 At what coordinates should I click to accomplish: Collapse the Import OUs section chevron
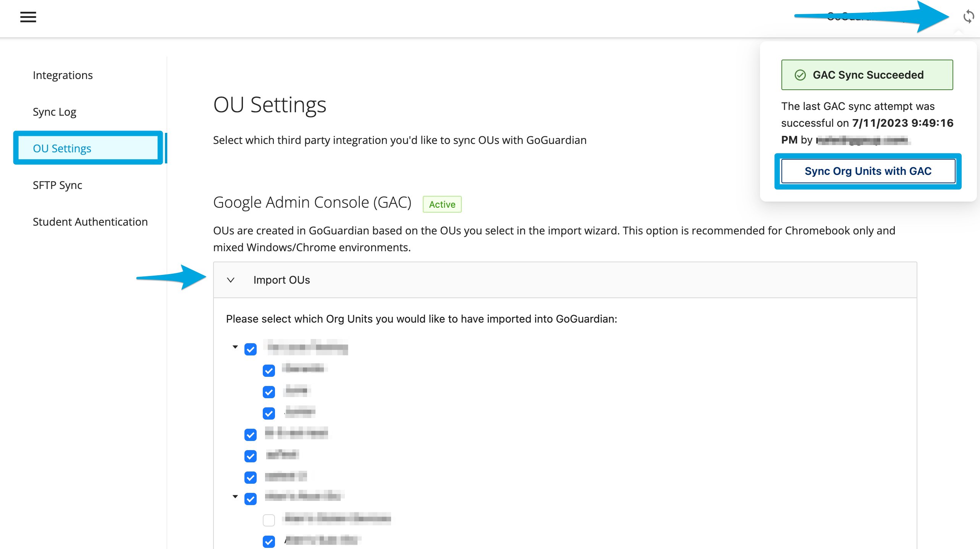(x=230, y=280)
